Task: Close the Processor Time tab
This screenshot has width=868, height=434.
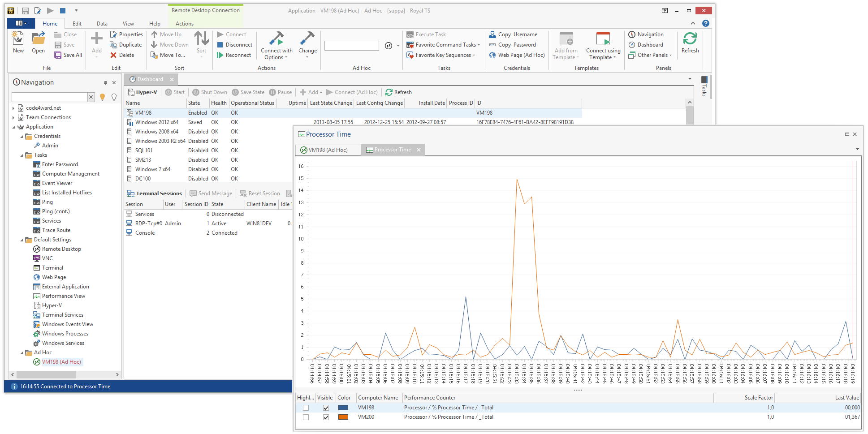Action: click(419, 150)
